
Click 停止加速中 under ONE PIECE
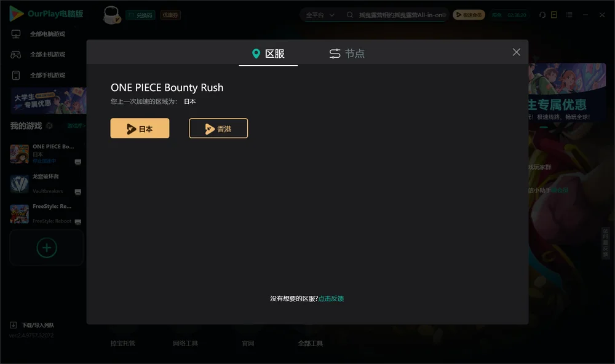(x=44, y=161)
